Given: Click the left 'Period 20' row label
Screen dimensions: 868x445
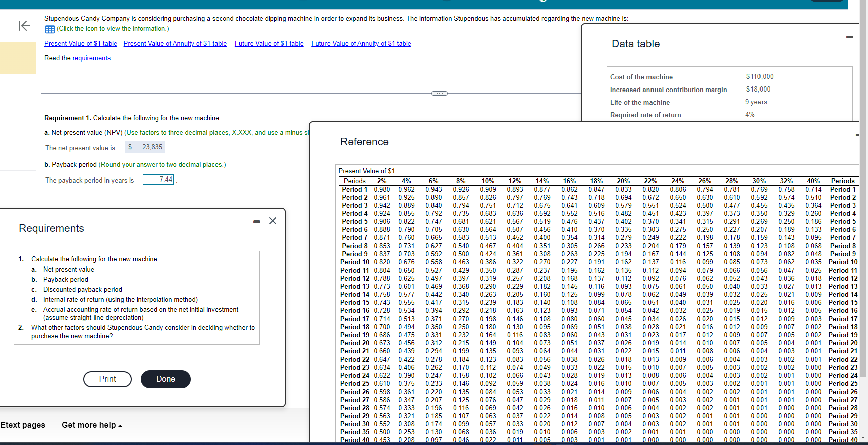Looking at the screenshot, I should 355,343.
